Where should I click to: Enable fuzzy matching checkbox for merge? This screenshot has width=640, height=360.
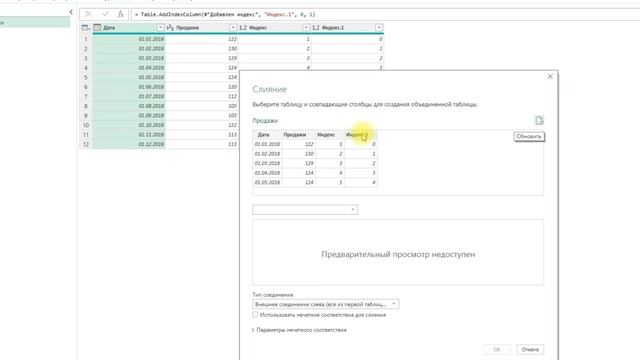(255, 315)
